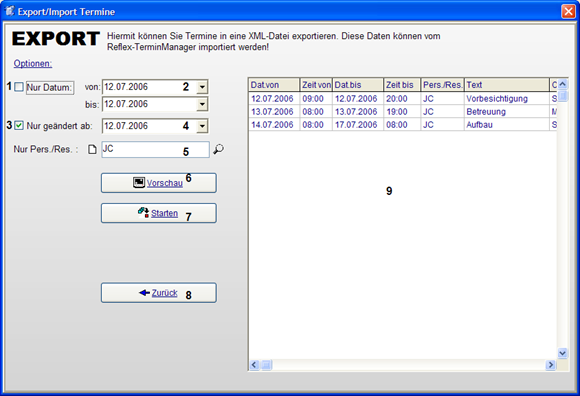Click the Dat.bis column header
The image size is (580, 396).
[x=358, y=85]
